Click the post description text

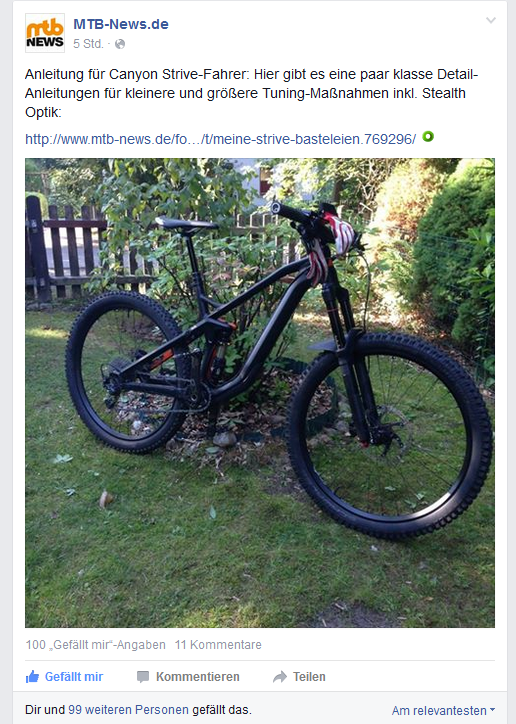point(252,93)
